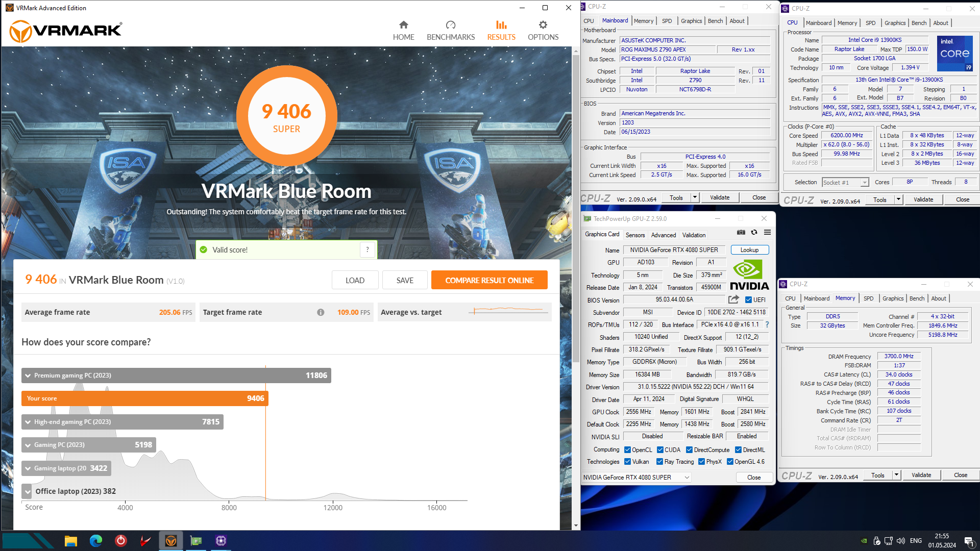Open CPU-Z taskbar icon
Viewport: 980px width, 551px height.
(221, 541)
